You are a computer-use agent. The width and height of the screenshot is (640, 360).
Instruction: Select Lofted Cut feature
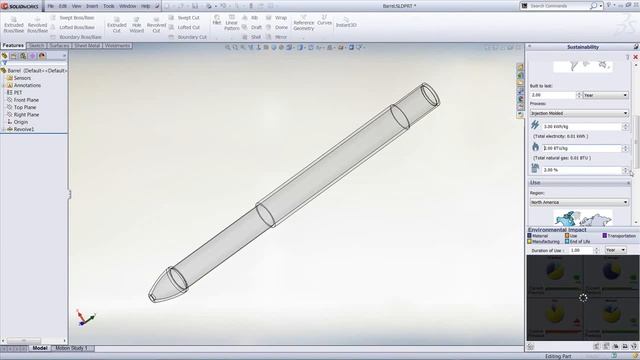[x=184, y=27]
